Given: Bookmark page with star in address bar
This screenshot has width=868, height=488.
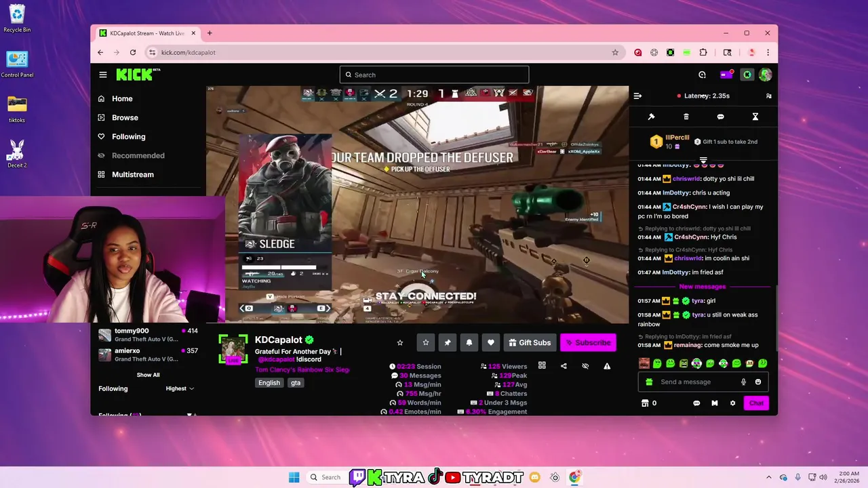Looking at the screenshot, I should pyautogui.click(x=615, y=52).
